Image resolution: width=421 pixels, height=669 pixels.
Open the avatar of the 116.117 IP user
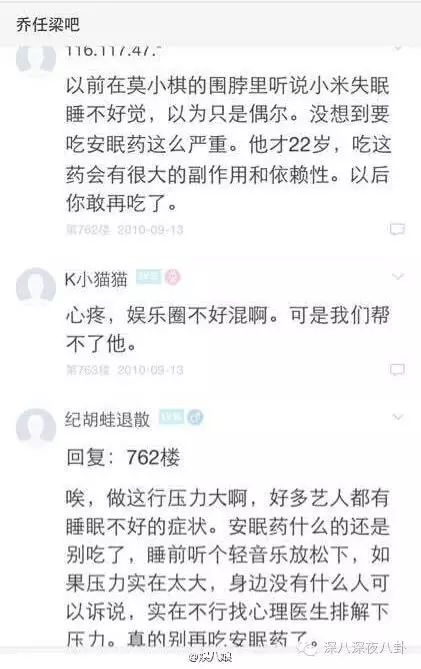36,60
